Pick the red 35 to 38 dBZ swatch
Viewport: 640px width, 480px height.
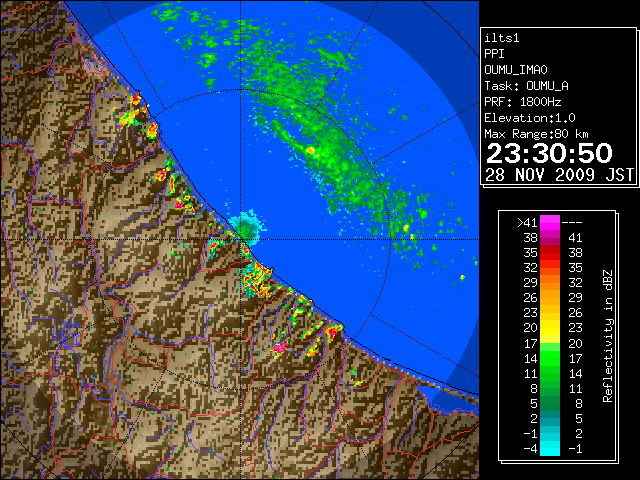550,253
